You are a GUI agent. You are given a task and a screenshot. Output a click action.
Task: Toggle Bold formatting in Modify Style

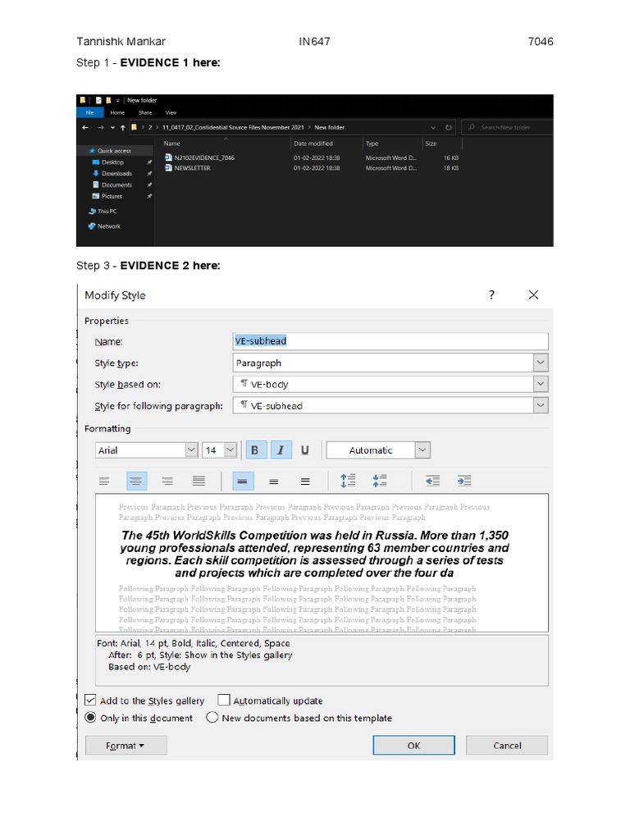[x=255, y=450]
